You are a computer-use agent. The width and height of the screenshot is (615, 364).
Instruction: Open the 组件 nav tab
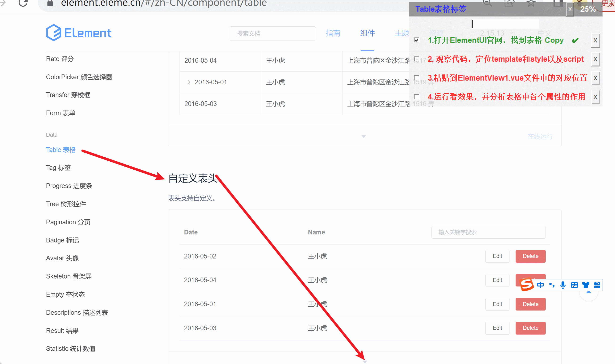367,33
